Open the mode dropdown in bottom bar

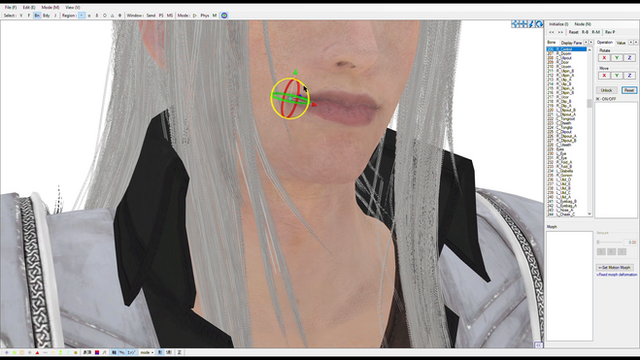pos(147,352)
